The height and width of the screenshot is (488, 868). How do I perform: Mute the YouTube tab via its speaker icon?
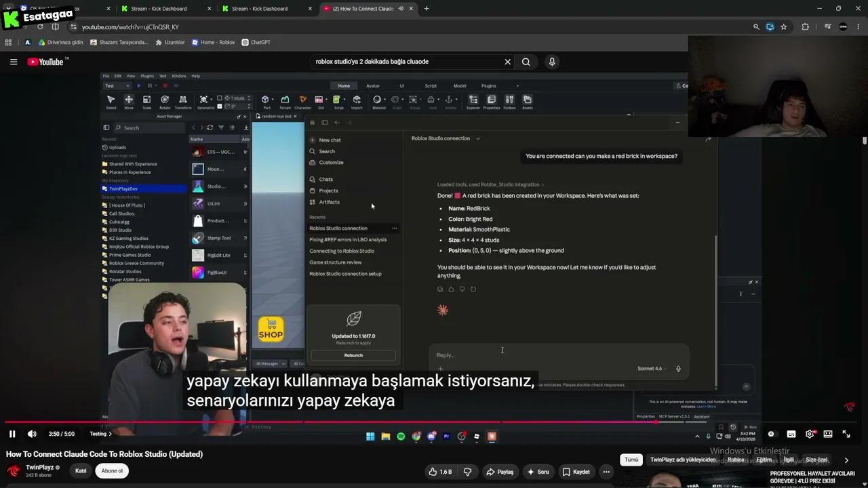(x=401, y=9)
